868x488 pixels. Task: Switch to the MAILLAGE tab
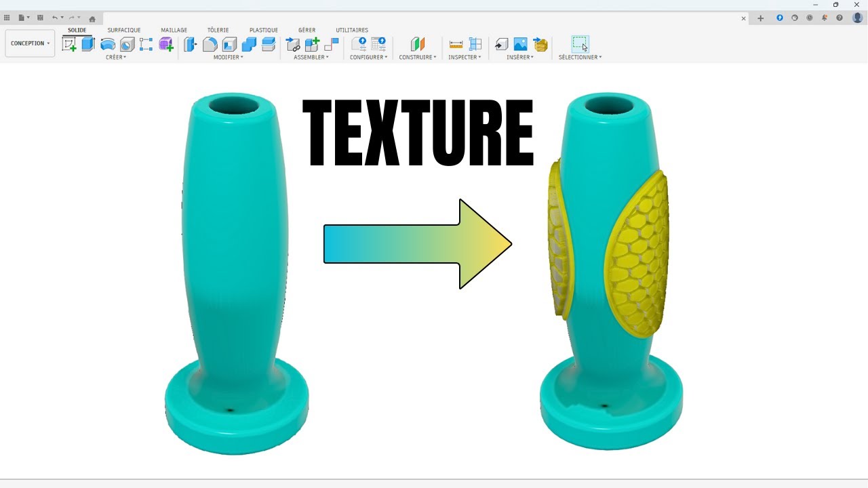174,30
